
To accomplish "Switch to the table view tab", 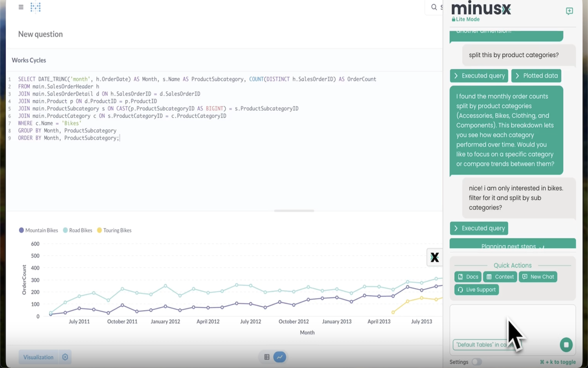I will [267, 356].
